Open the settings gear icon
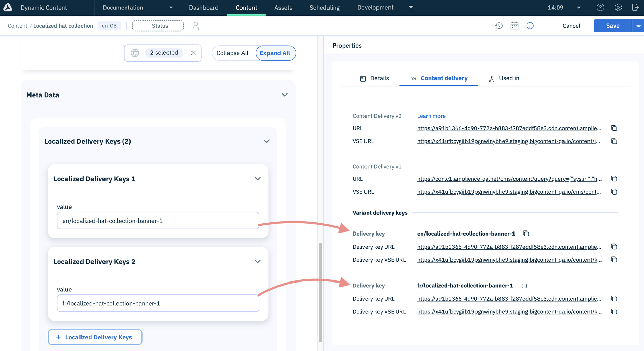644x351 pixels. click(x=618, y=8)
